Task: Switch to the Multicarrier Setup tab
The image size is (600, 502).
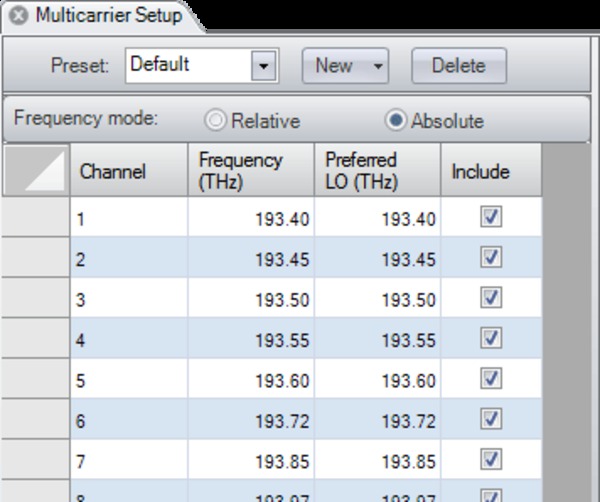Action: 108,16
